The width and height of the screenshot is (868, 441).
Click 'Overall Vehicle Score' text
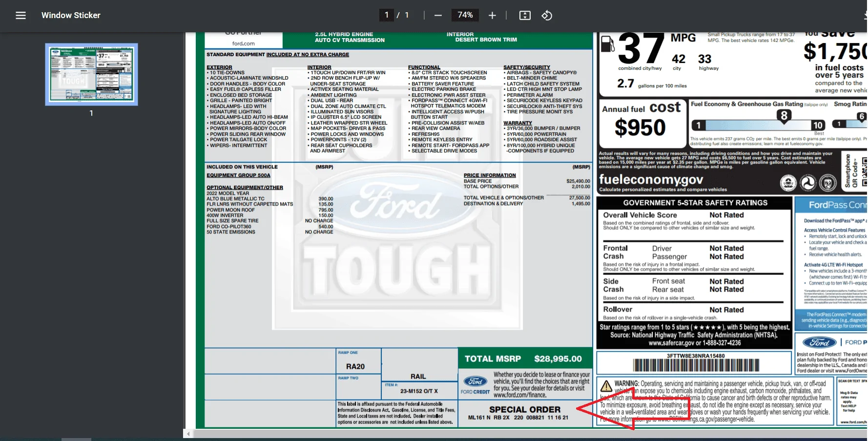point(640,215)
